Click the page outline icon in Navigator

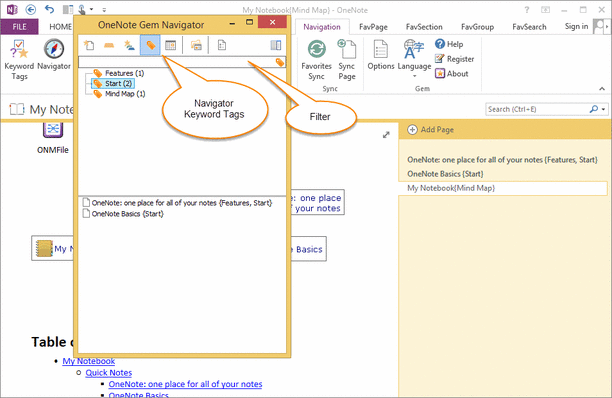pos(222,45)
